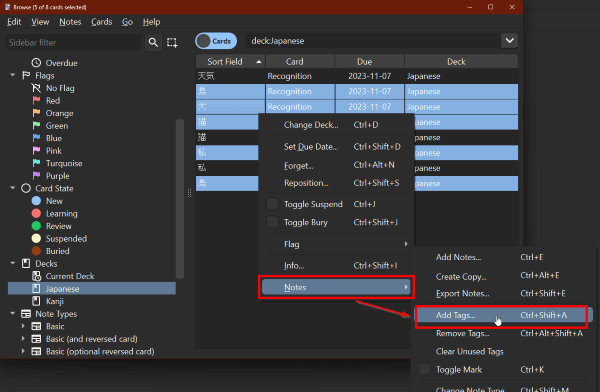600x392 pixels.
Task: Expand the Basic note type
Action: point(23,326)
